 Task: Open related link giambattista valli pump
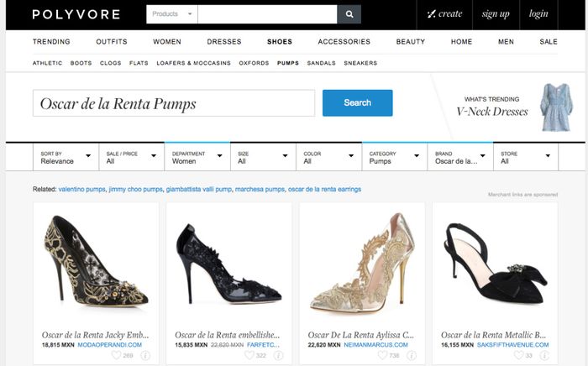click(199, 189)
